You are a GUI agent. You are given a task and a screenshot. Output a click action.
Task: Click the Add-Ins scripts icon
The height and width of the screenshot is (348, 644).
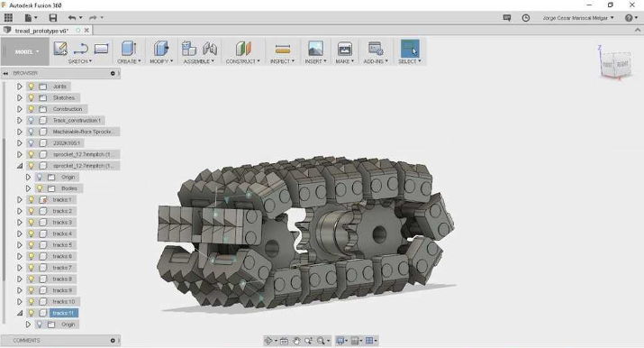click(376, 49)
